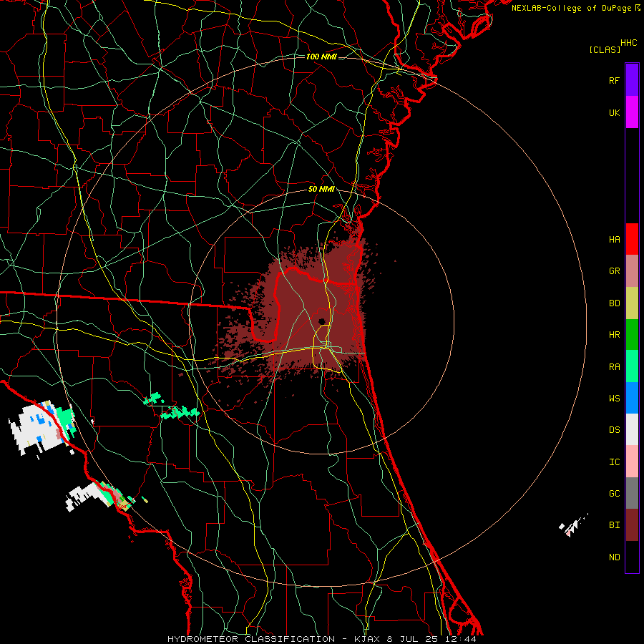Click the ND black legend swatch
644x644 pixels.
point(632,557)
